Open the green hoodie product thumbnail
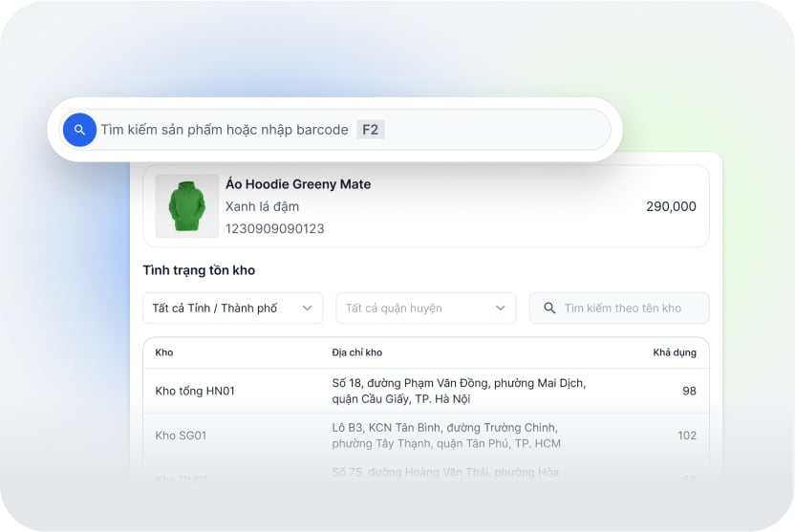795x532 pixels. coord(187,205)
